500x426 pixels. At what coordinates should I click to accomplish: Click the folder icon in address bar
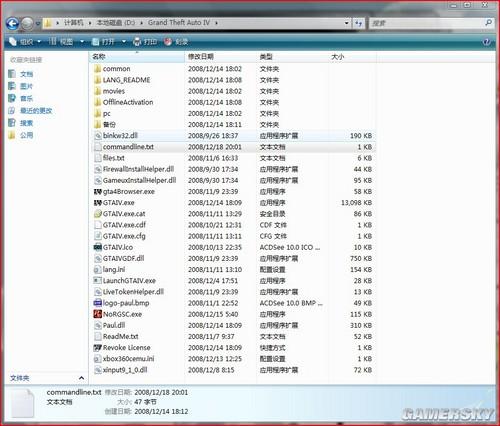tap(48, 23)
